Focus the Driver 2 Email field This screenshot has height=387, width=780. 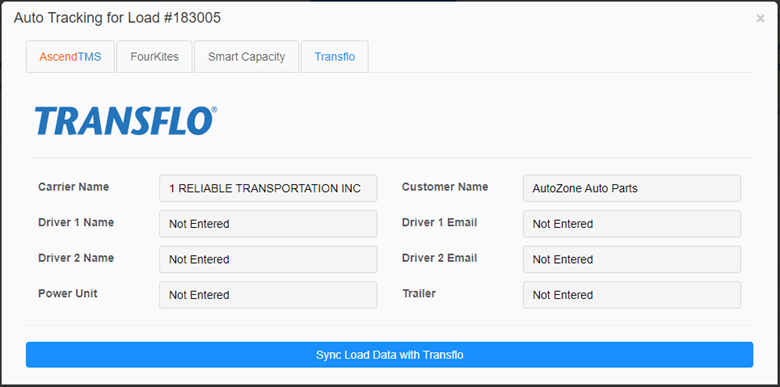(x=632, y=259)
